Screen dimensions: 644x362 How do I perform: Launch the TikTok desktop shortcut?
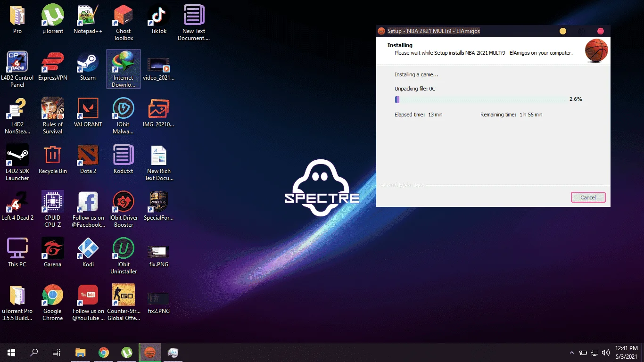click(x=159, y=19)
